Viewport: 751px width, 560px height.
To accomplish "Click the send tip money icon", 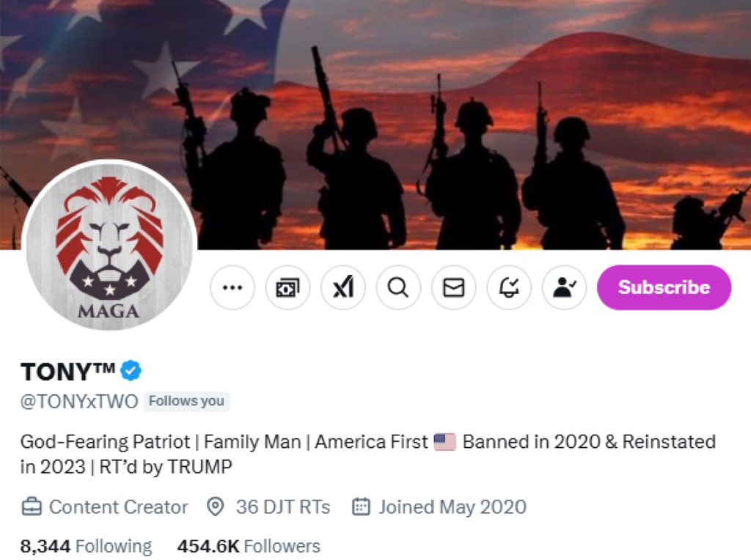I will click(287, 288).
